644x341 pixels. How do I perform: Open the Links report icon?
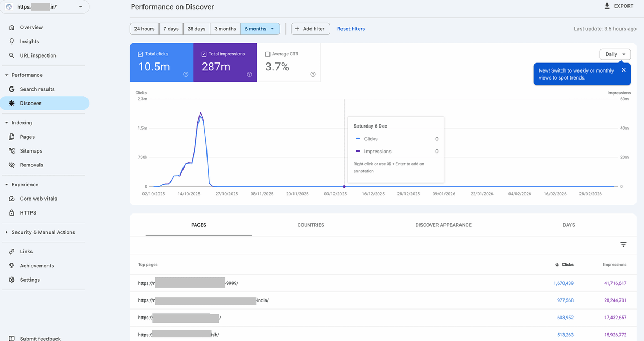[x=12, y=251]
